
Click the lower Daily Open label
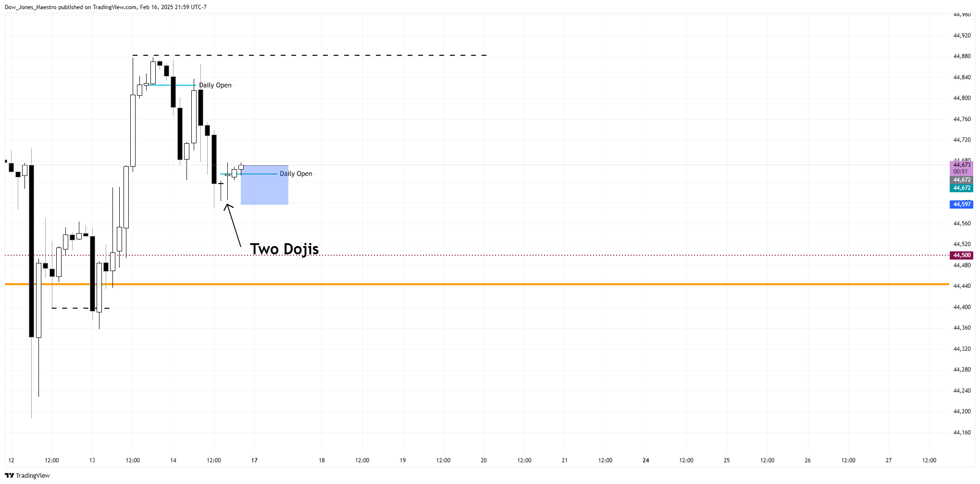coord(296,174)
